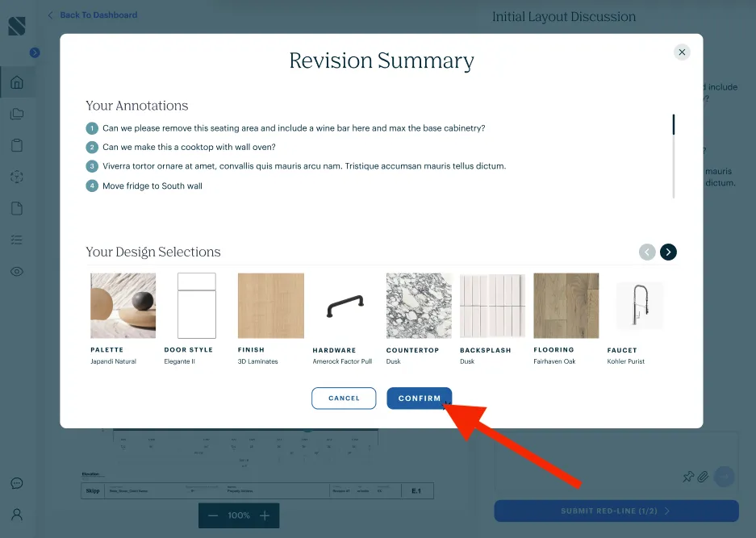
Task: Click the COUNTERTOP label
Action: [413, 351]
